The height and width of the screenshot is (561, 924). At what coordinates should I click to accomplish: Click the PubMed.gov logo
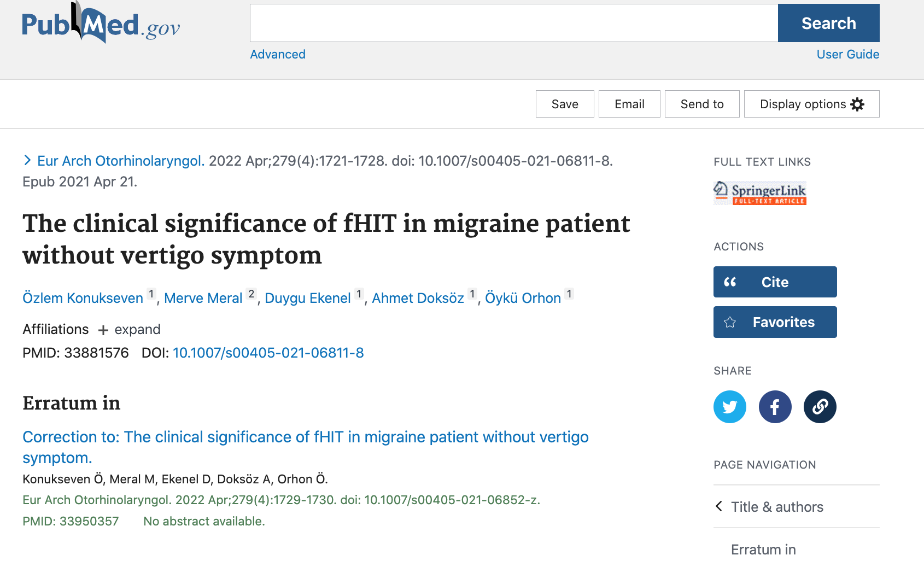coord(101,25)
